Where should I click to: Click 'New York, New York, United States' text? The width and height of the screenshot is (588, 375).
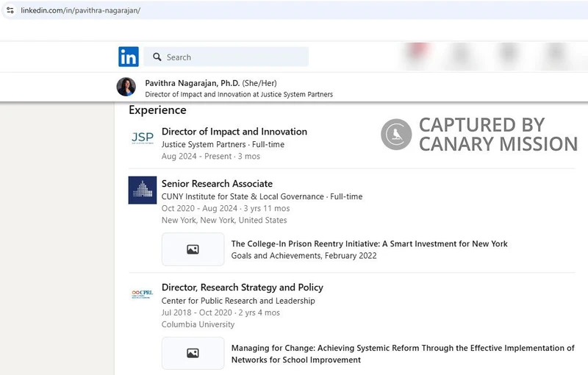224,220
